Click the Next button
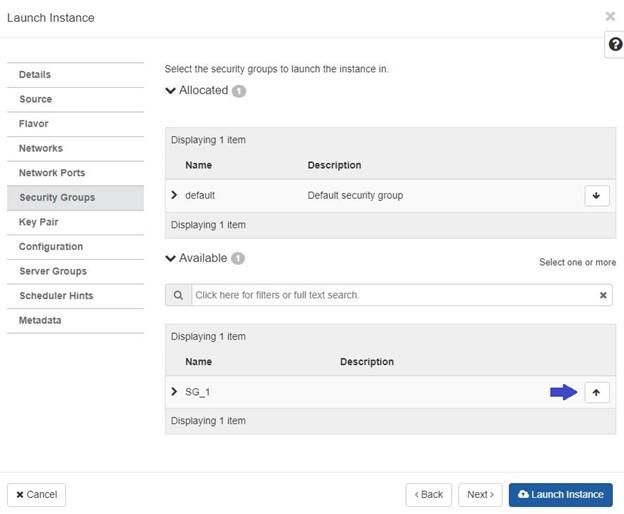 480,495
